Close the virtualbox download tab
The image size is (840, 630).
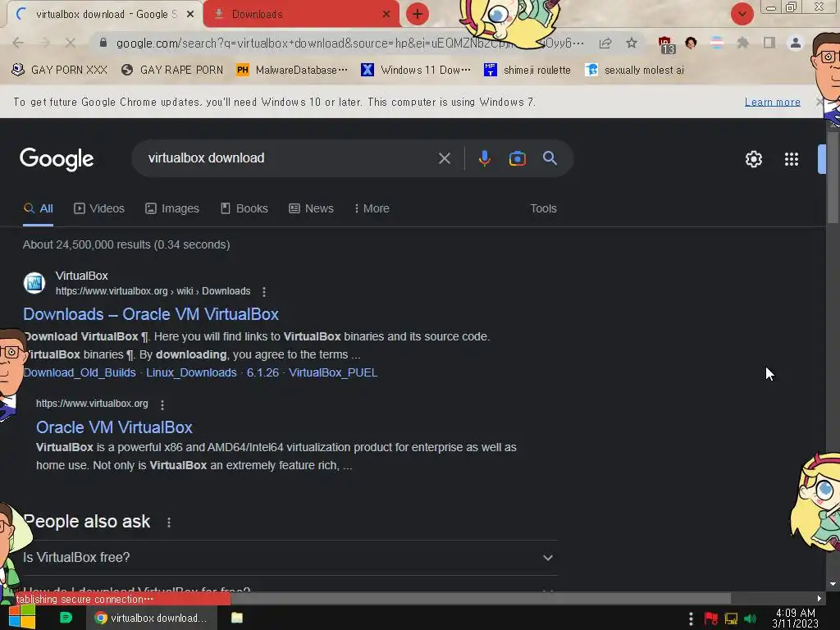pos(190,15)
